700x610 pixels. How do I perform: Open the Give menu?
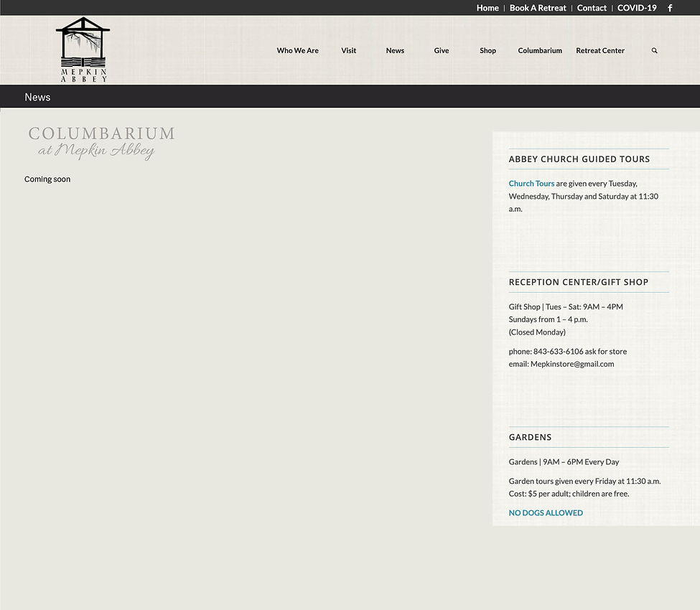click(441, 50)
